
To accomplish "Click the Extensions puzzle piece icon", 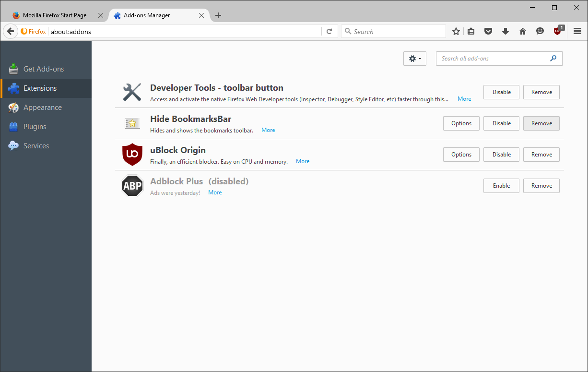I will pos(13,88).
